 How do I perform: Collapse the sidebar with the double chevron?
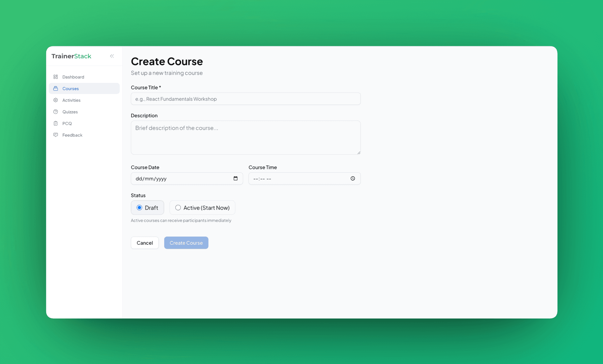pos(112,56)
